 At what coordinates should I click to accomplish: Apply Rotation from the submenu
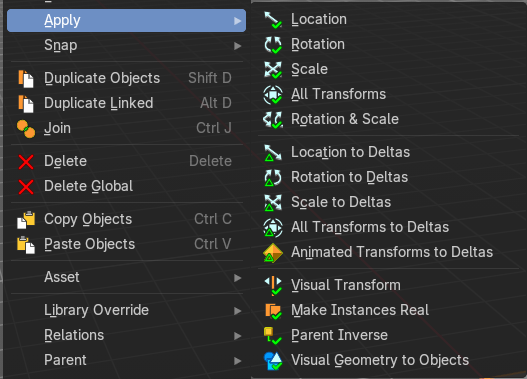pyautogui.click(x=389, y=44)
